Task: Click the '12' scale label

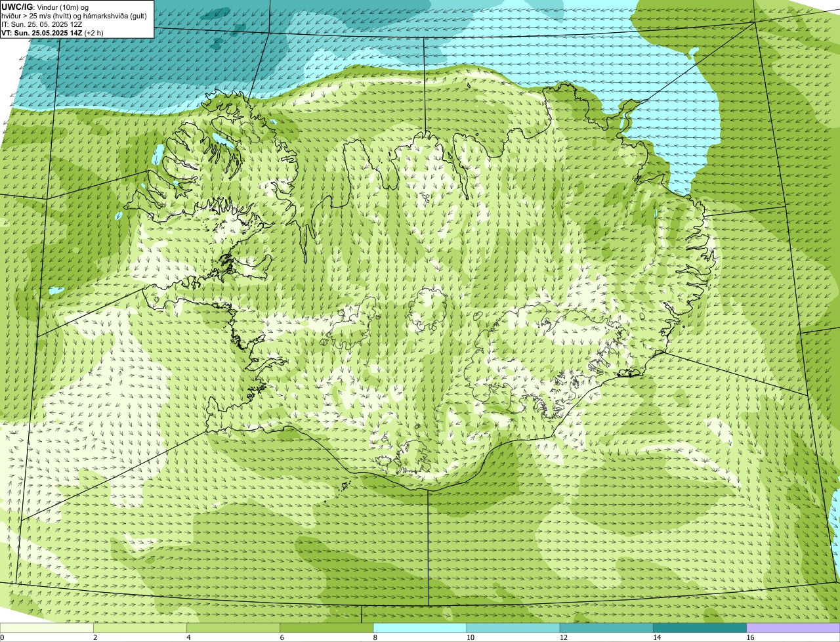Action: pyautogui.click(x=564, y=637)
